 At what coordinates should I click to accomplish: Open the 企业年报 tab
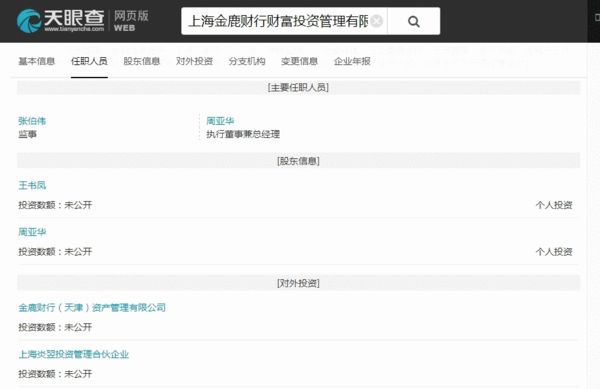tap(352, 61)
